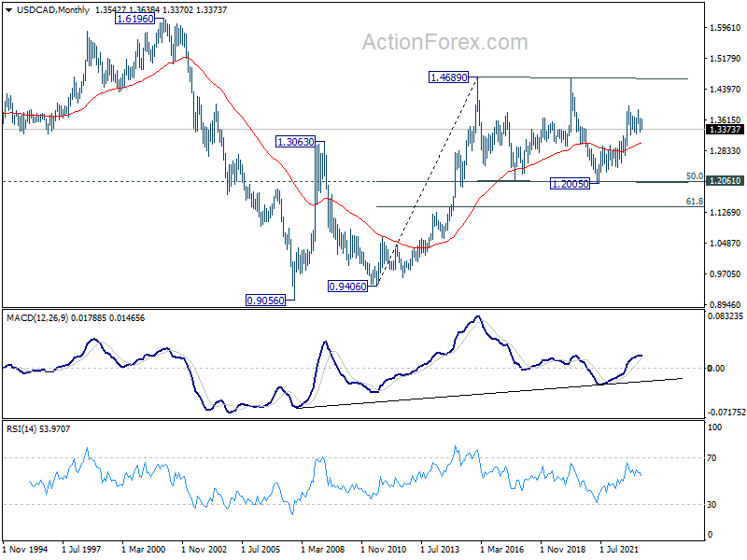The width and height of the screenshot is (747, 560).
Task: Click the 1 Nov 2010 date marker
Action: [383, 549]
